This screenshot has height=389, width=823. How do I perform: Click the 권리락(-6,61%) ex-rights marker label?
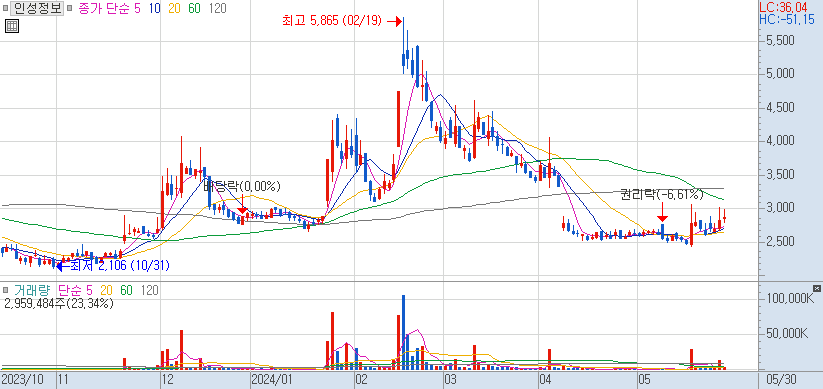click(662, 195)
